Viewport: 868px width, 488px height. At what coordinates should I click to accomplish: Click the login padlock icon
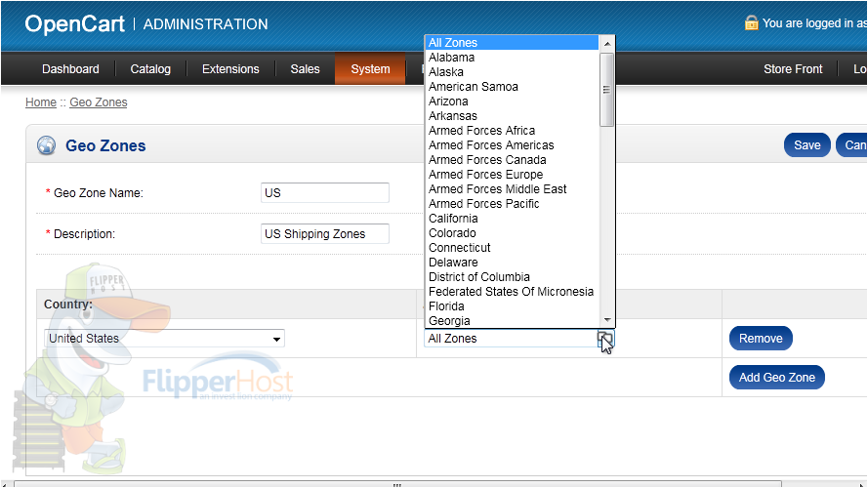click(x=751, y=22)
